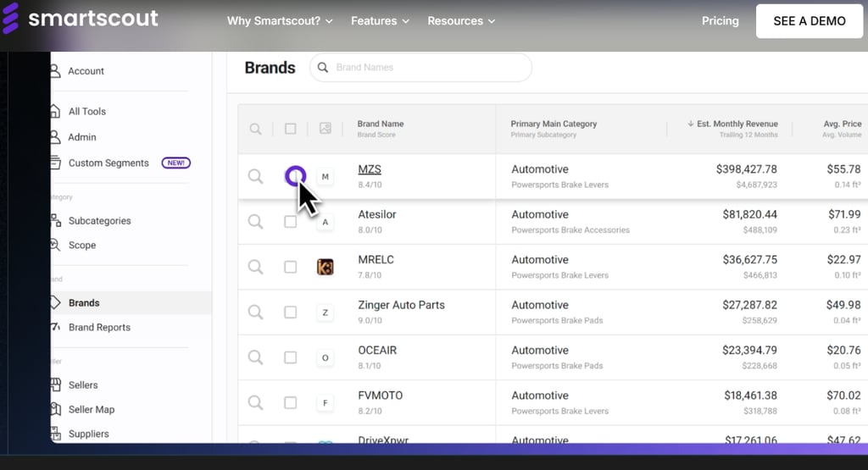The height and width of the screenshot is (470, 868).
Task: Sort by the Primary Main Category column header
Action: click(554, 124)
